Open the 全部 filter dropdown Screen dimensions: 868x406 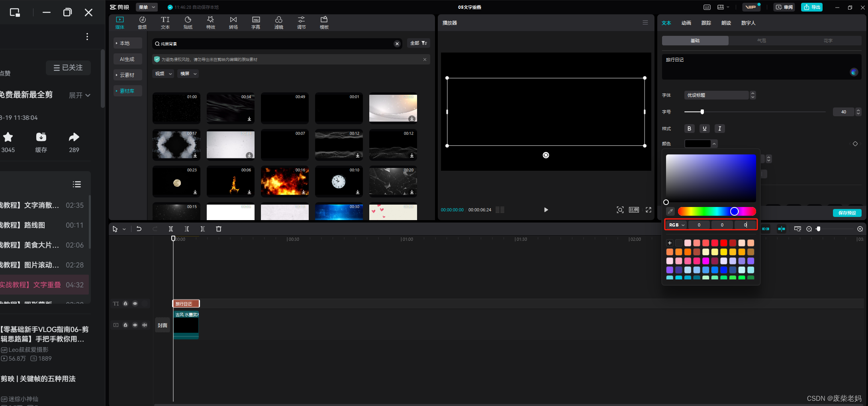click(419, 43)
